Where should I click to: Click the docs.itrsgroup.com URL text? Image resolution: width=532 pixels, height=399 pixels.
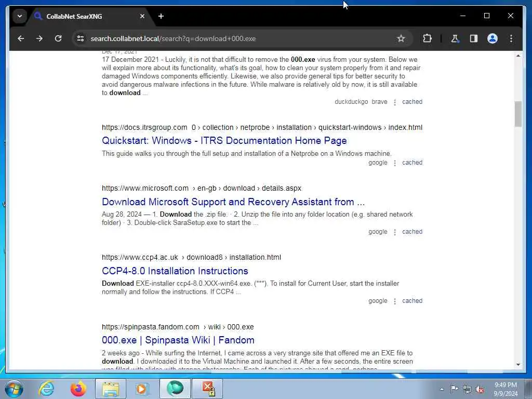pos(144,127)
